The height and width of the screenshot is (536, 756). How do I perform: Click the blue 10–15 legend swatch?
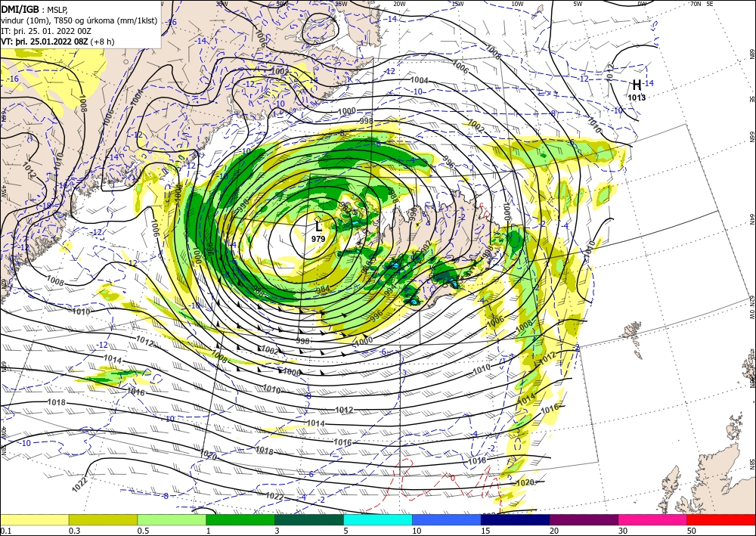click(447, 519)
